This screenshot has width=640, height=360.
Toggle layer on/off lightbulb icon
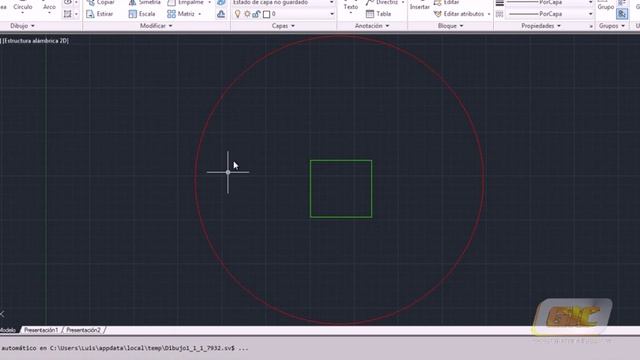238,14
